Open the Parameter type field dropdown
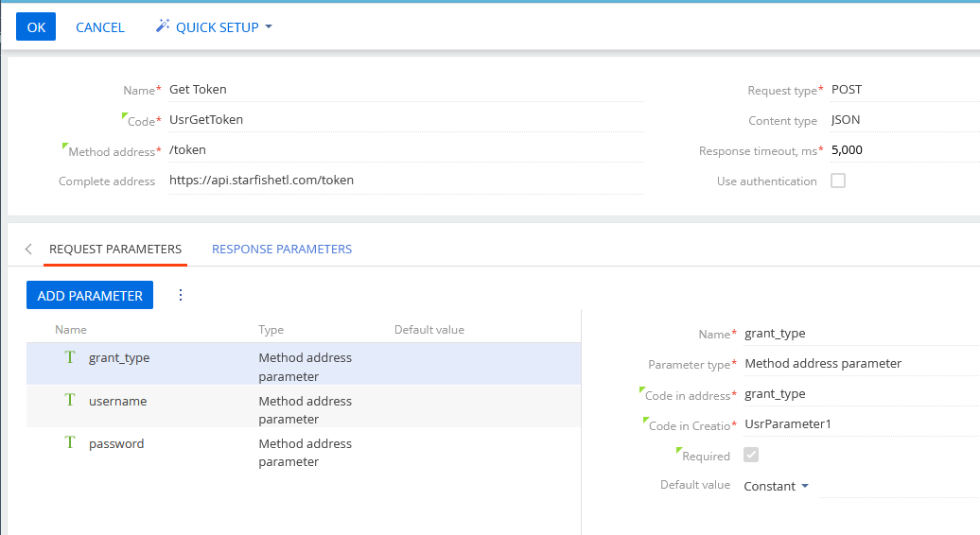The width and height of the screenshot is (980, 535). tap(861, 363)
